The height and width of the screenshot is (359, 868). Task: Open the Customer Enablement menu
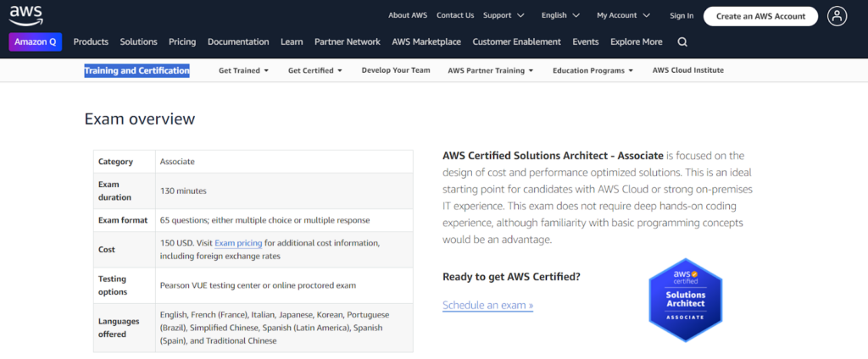coord(516,42)
